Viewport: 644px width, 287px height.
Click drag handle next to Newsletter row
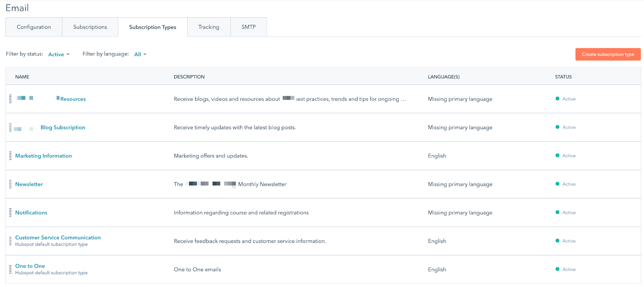pos(10,184)
